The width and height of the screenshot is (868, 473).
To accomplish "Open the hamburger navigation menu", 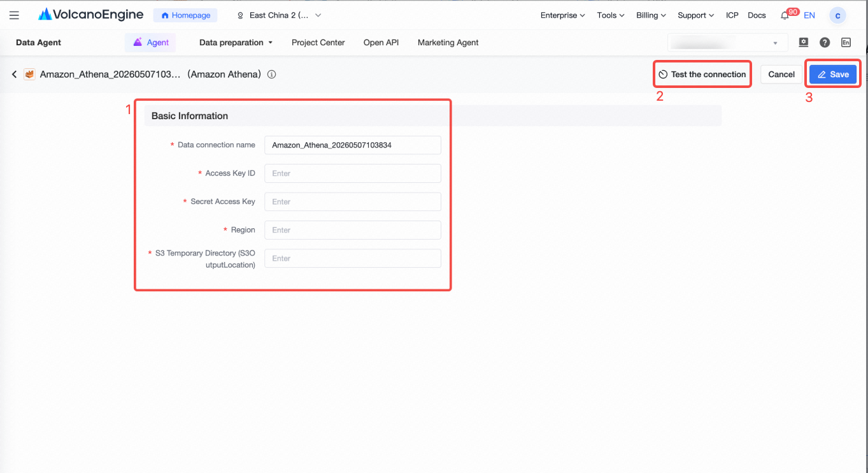I will [14, 15].
